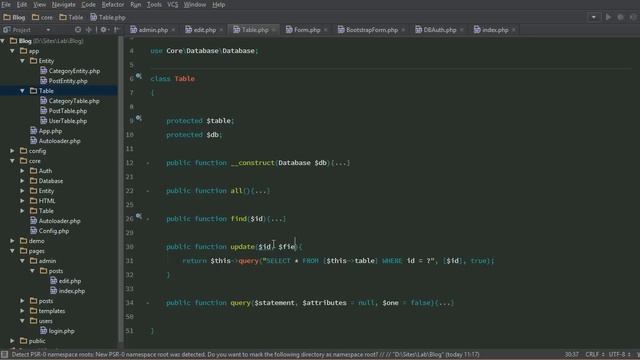Close the BootstrapForm.php editor tab

coord(403,30)
